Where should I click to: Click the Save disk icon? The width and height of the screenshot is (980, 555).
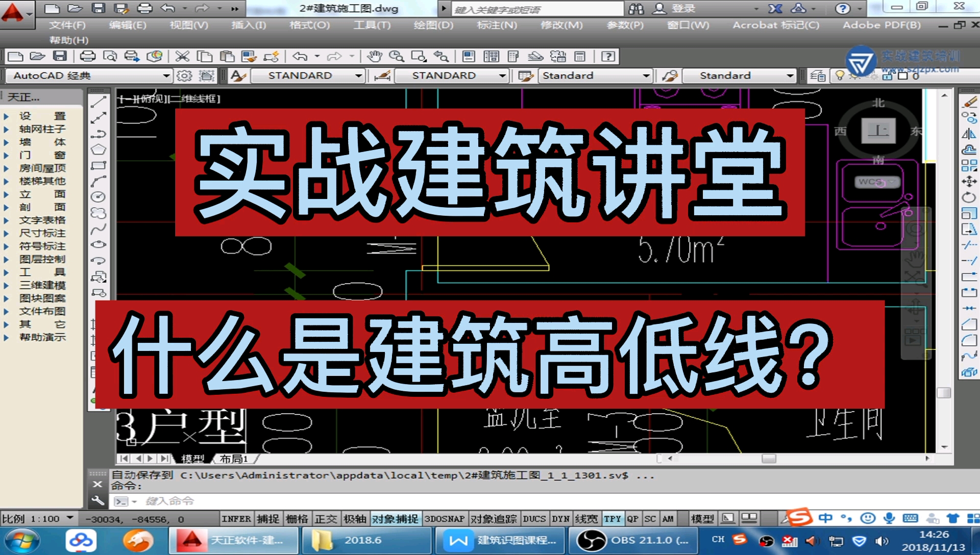[x=60, y=56]
